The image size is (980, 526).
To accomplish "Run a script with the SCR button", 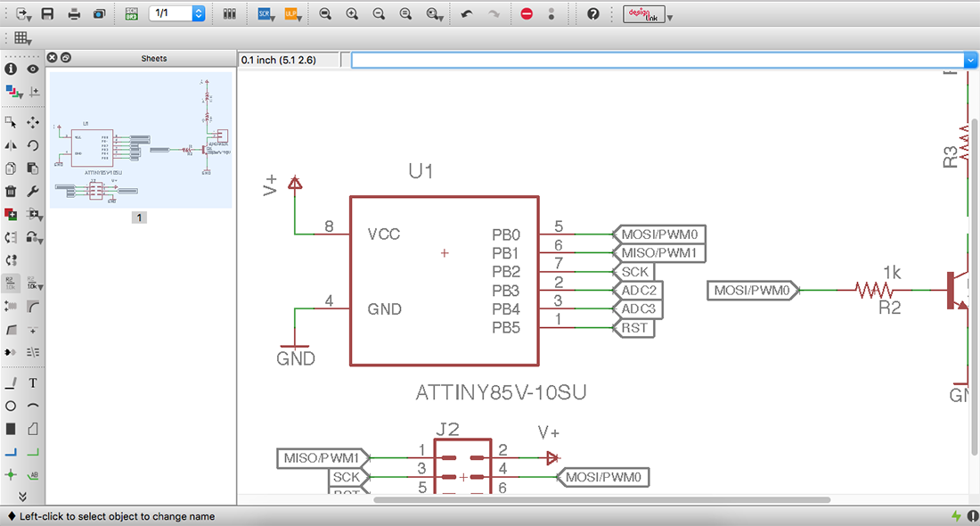I will [x=265, y=13].
